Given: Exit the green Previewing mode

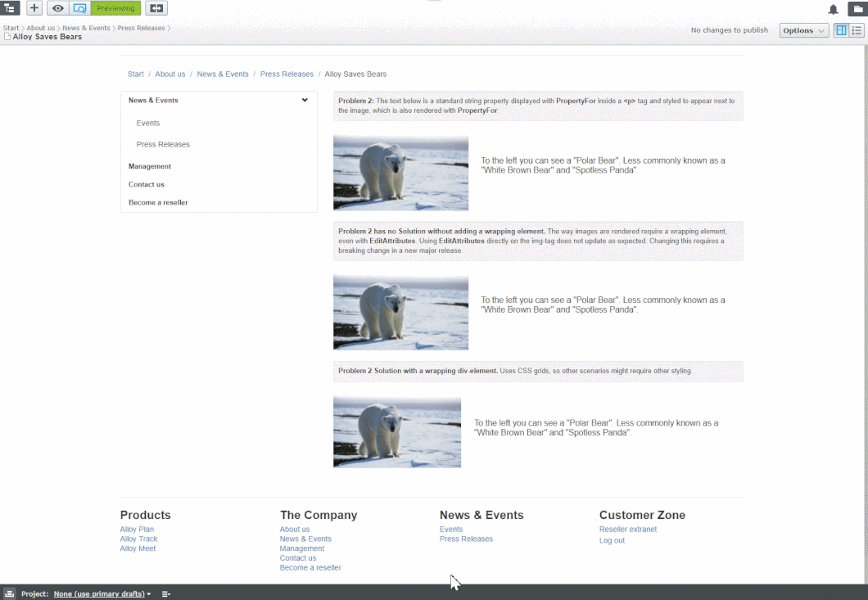Looking at the screenshot, I should (x=115, y=8).
